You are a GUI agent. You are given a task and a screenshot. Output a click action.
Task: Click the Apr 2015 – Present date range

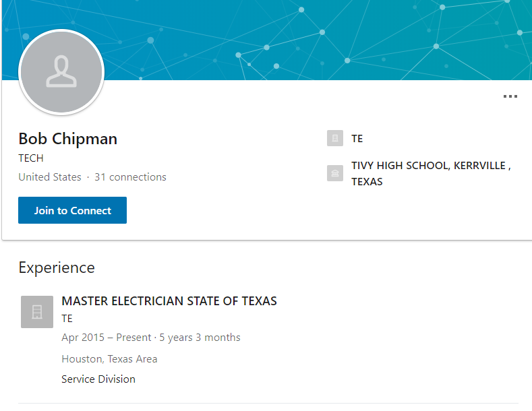coord(106,338)
